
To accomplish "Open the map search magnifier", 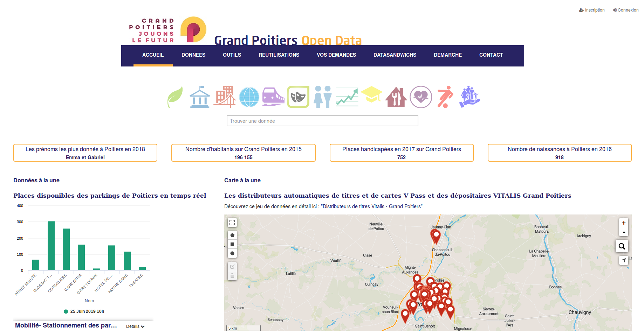I will [x=622, y=246].
